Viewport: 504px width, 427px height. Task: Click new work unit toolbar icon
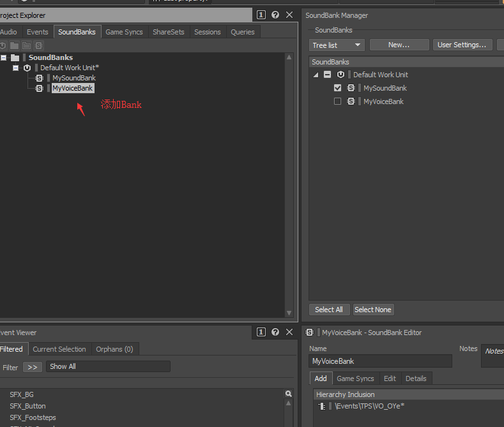tap(3, 45)
